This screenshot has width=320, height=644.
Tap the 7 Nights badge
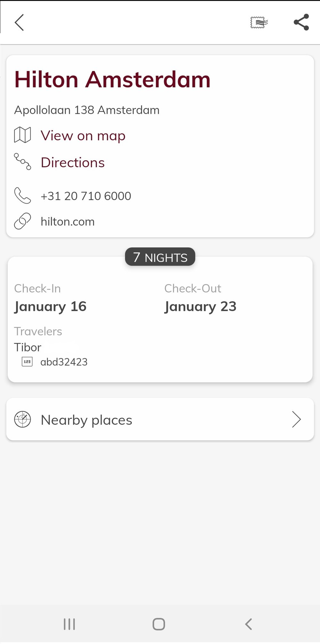160,257
